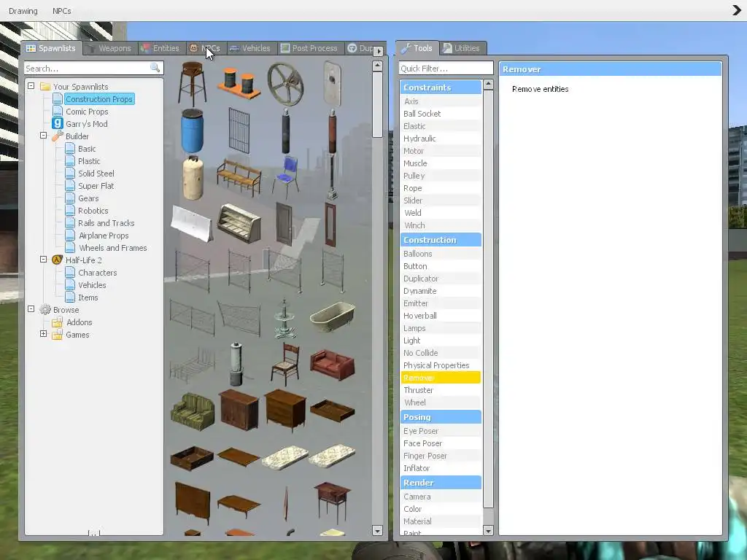
Task: Spawn the large valve wheel prop
Action: (285, 85)
